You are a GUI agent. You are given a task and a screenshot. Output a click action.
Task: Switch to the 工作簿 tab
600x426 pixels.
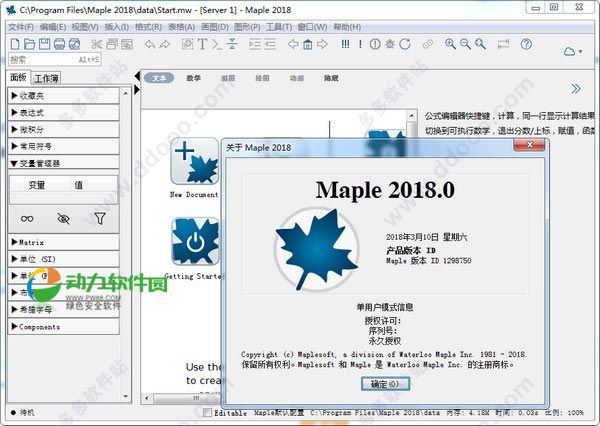(46, 78)
